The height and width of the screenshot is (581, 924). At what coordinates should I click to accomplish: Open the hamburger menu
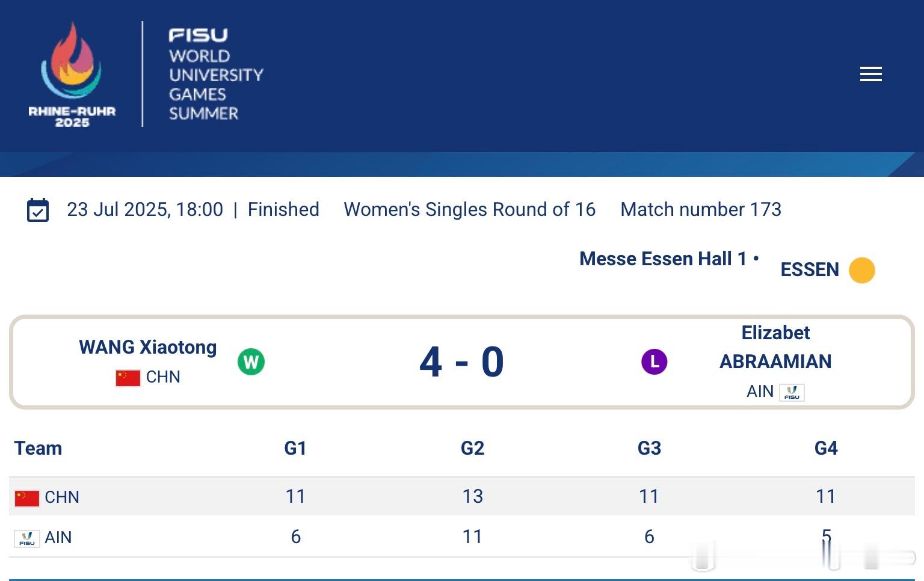click(870, 74)
